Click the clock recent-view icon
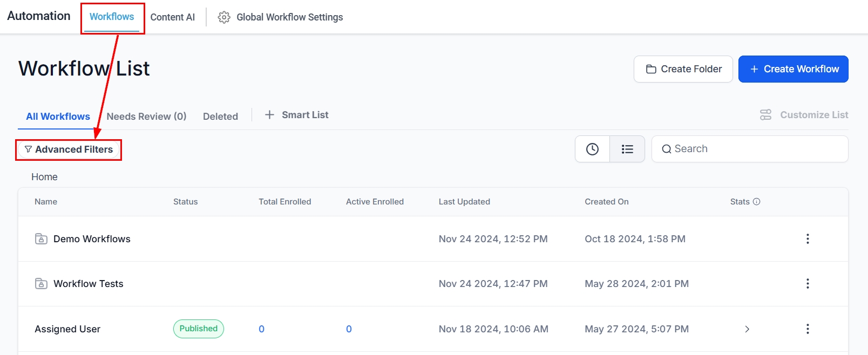This screenshot has height=355, width=868. pyautogui.click(x=592, y=149)
